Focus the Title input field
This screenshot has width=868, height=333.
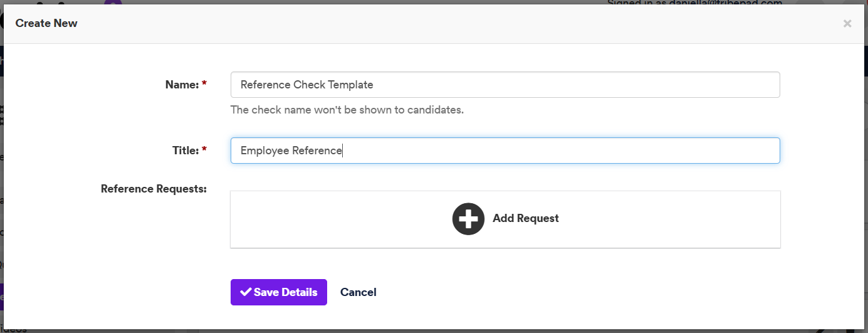click(x=505, y=151)
